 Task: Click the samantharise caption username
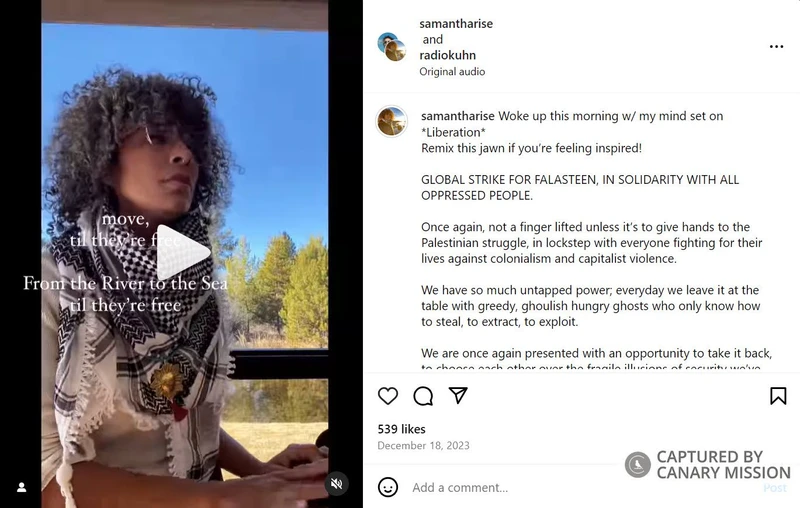click(x=458, y=116)
